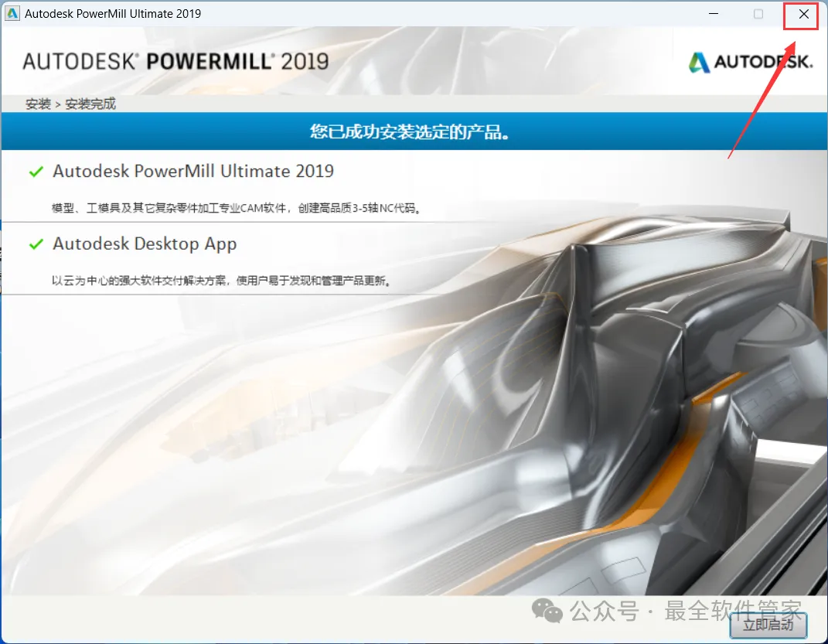Click the '安装 > 安装完成' breadcrumb text

coord(70,104)
